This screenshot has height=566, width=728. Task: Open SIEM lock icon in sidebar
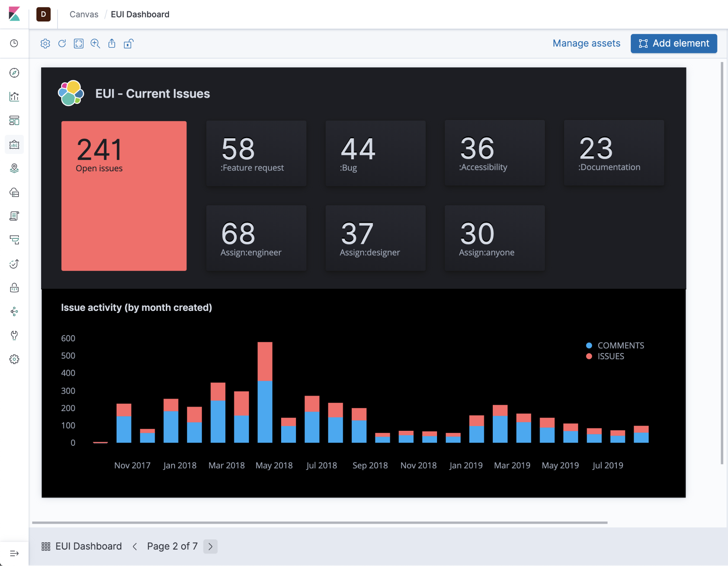tap(14, 288)
